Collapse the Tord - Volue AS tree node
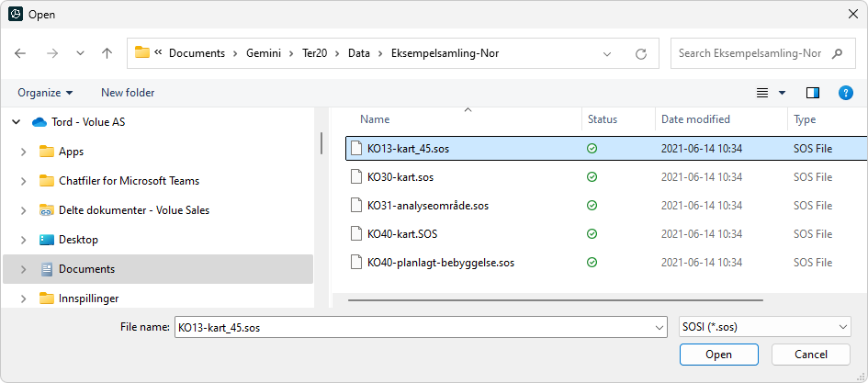This screenshot has width=868, height=383. [x=16, y=122]
